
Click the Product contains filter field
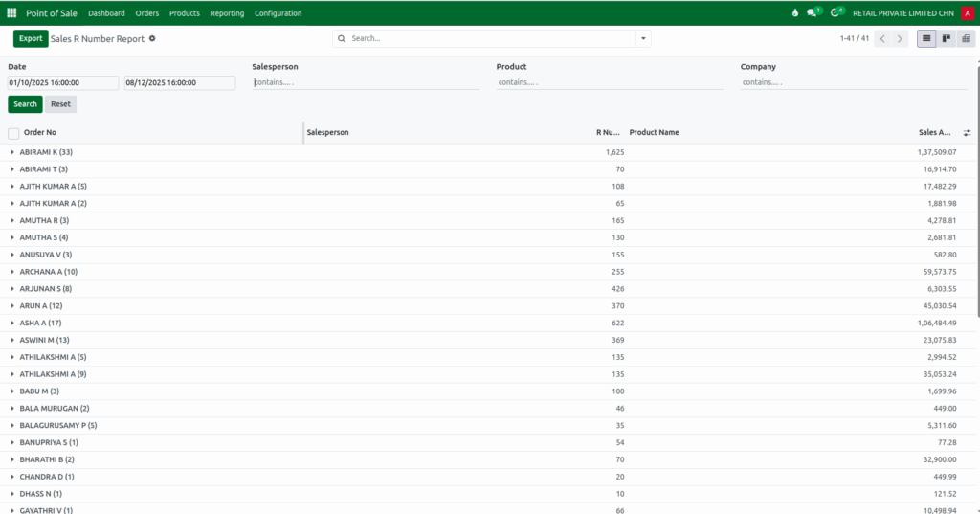pyautogui.click(x=610, y=82)
